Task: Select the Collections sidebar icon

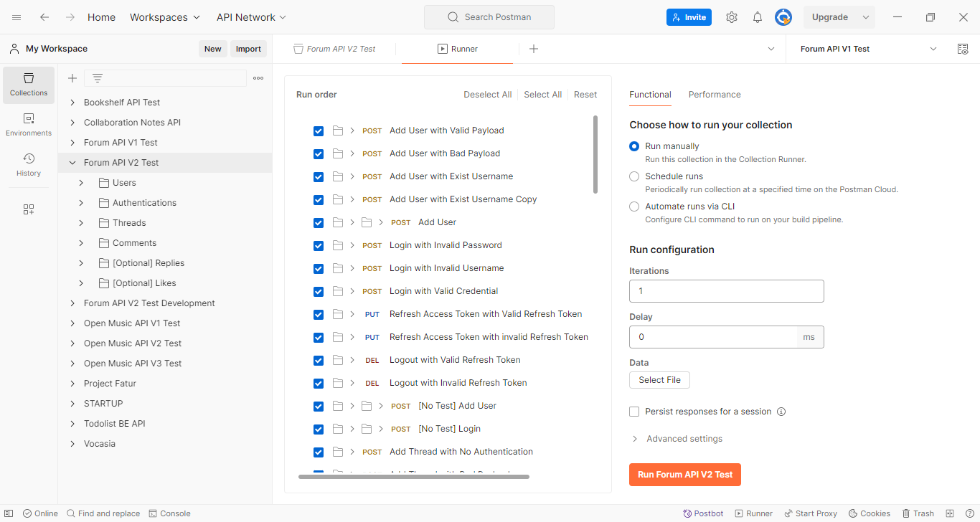Action: [29, 85]
